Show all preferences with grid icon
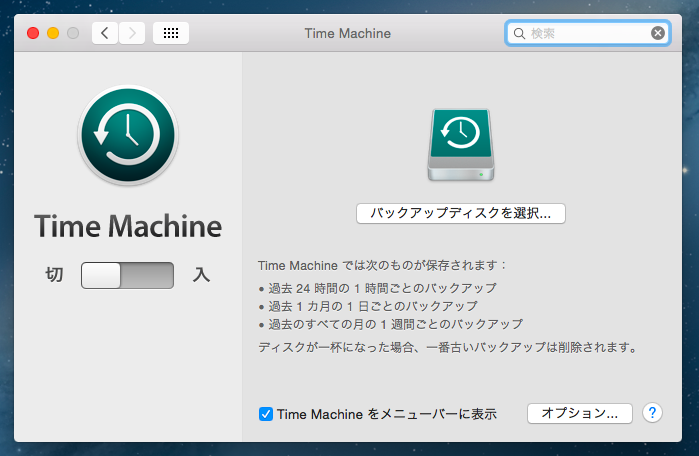 [171, 33]
